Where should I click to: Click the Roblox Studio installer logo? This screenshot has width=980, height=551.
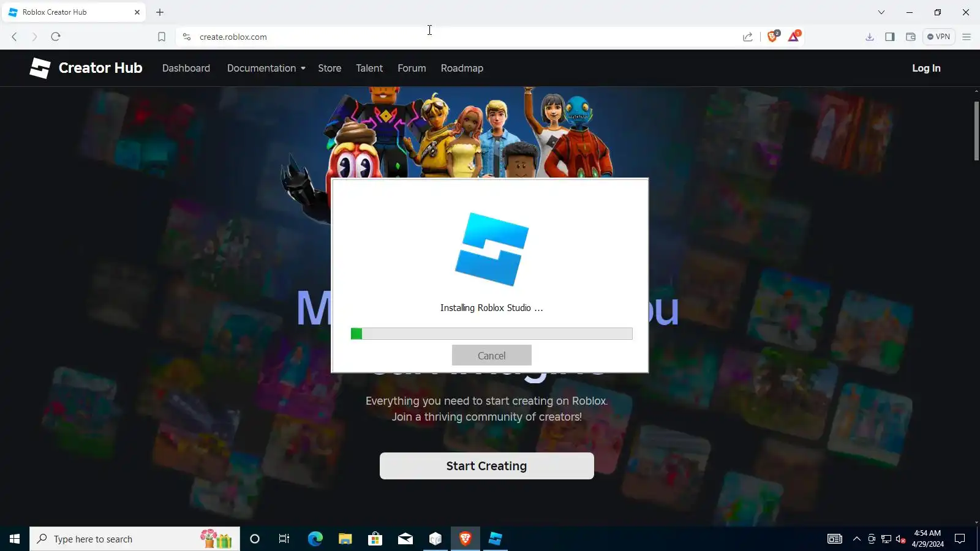click(492, 249)
